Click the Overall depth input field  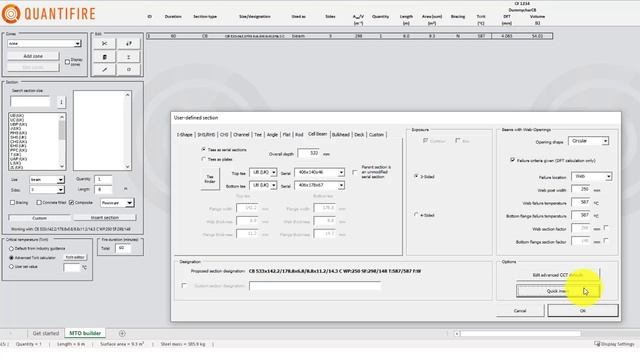309,153
